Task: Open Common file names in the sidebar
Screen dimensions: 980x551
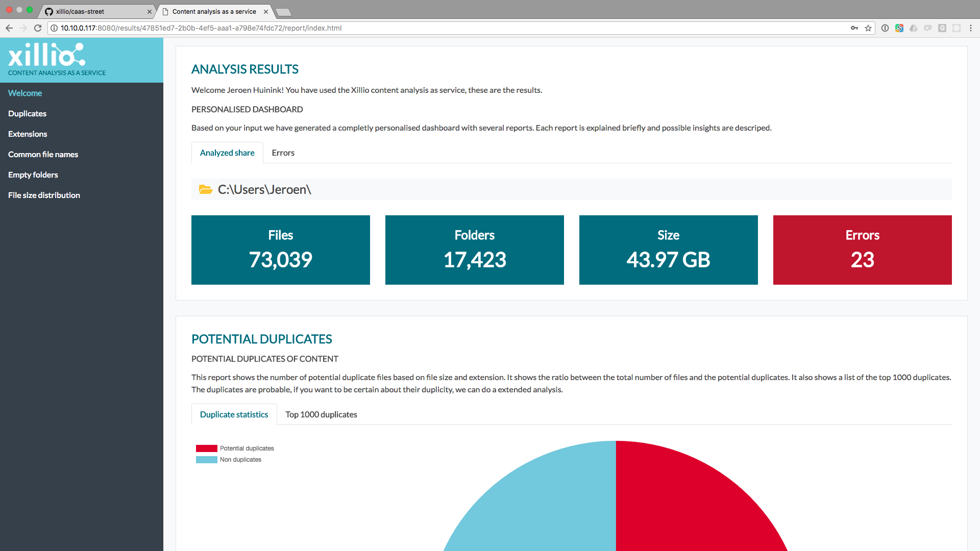Action: click(43, 154)
